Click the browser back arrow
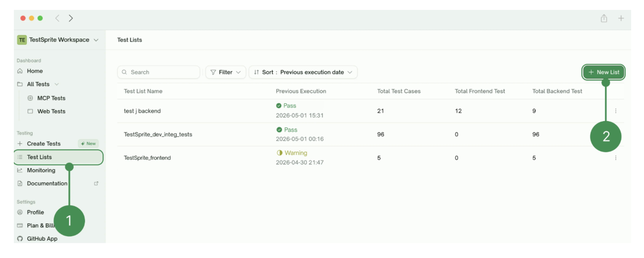The image size is (644, 258). click(57, 18)
